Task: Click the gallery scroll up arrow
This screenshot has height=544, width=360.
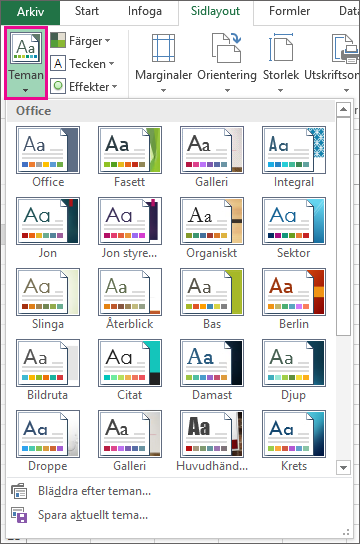Action: coord(343,110)
